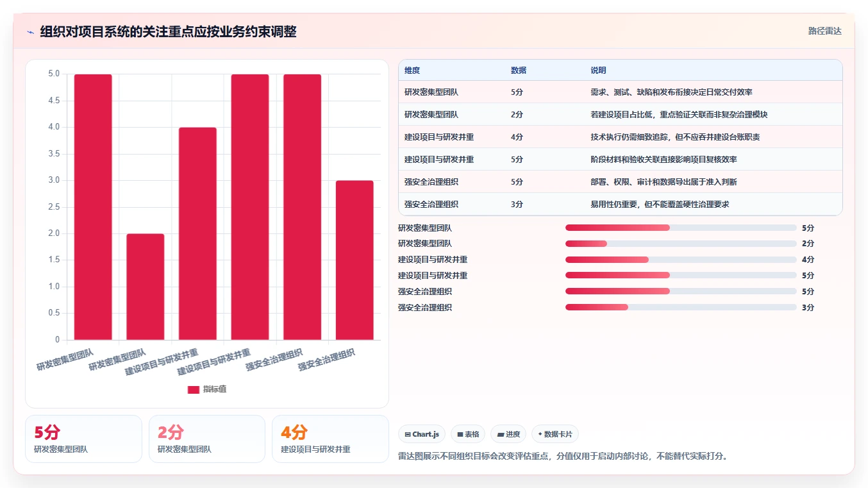The width and height of the screenshot is (868, 488).
Task: Click the 数据 column header
Action: pyautogui.click(x=519, y=71)
